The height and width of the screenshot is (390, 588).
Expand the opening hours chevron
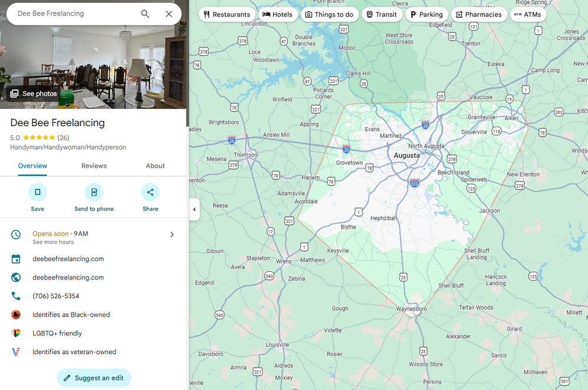tap(172, 234)
